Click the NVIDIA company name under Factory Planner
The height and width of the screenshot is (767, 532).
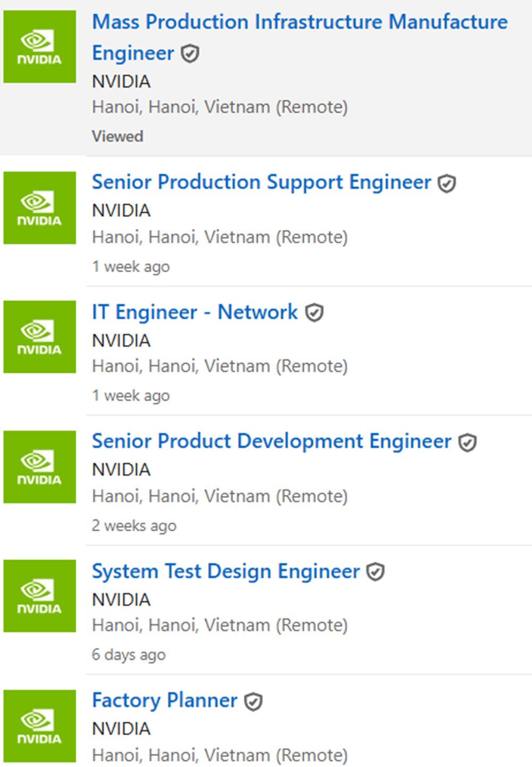pos(121,729)
